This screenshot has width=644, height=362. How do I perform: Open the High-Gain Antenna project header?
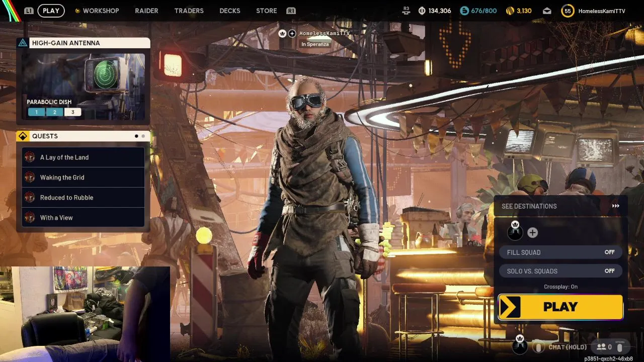point(84,43)
